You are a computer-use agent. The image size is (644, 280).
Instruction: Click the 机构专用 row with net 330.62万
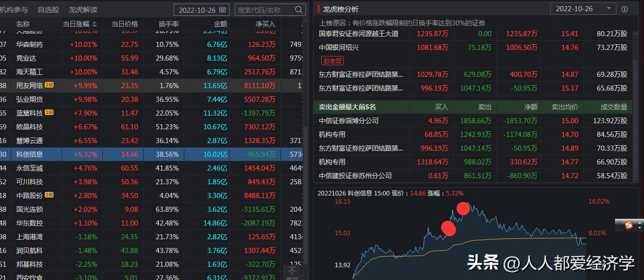click(x=473, y=162)
